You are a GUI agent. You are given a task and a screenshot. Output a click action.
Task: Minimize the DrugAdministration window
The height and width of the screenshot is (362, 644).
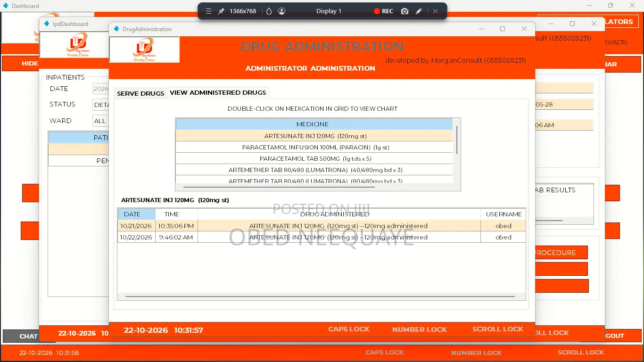tap(481, 29)
